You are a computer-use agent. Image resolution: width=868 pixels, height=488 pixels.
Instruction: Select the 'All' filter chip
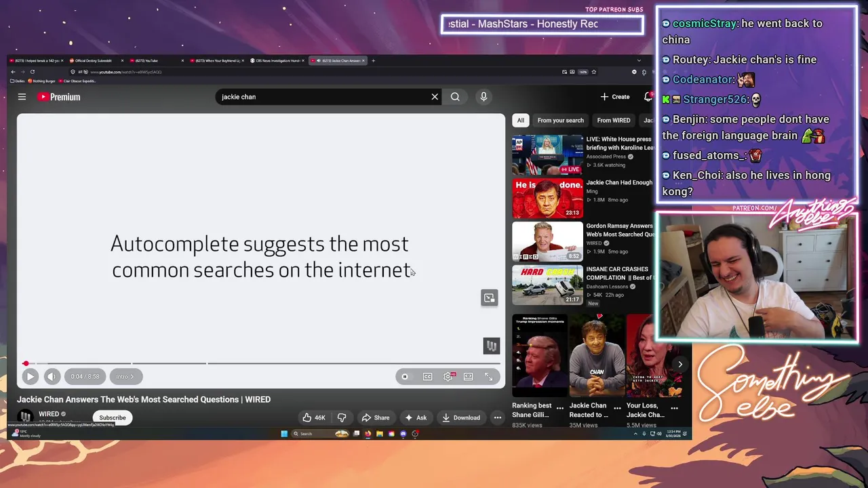520,121
